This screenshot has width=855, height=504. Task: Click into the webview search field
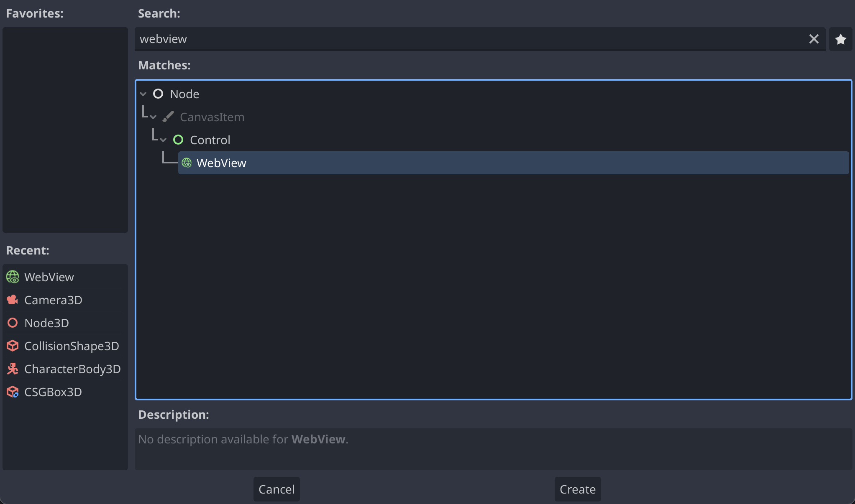coord(460,39)
